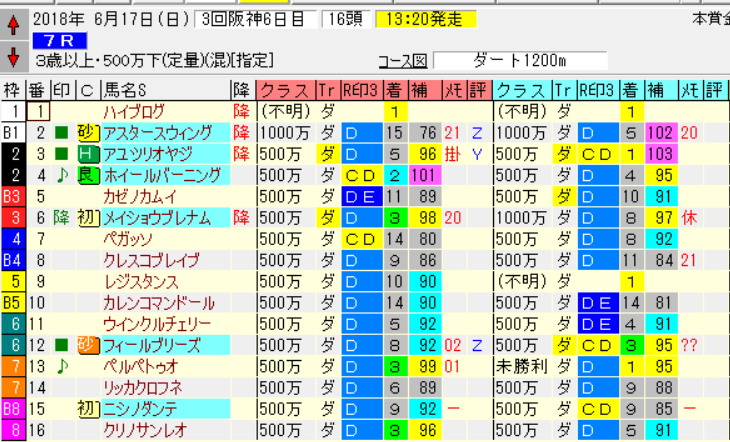Select horse name ペガッソ
The image size is (730, 442).
[x=128, y=239]
